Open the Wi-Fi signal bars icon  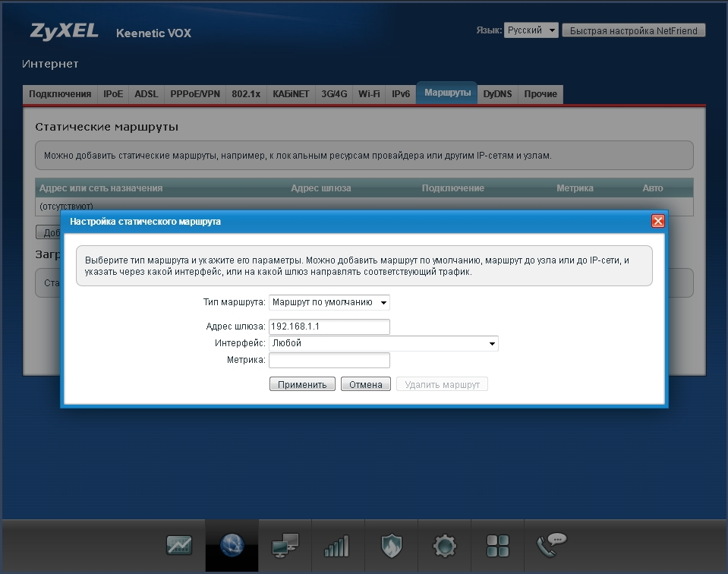pyautogui.click(x=337, y=545)
